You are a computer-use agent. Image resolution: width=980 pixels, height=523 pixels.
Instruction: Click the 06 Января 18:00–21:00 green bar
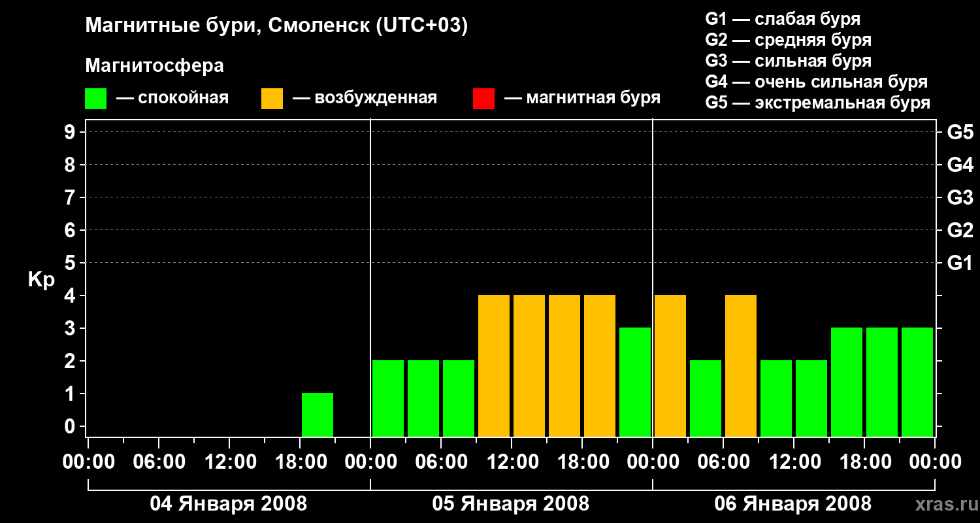click(882, 382)
